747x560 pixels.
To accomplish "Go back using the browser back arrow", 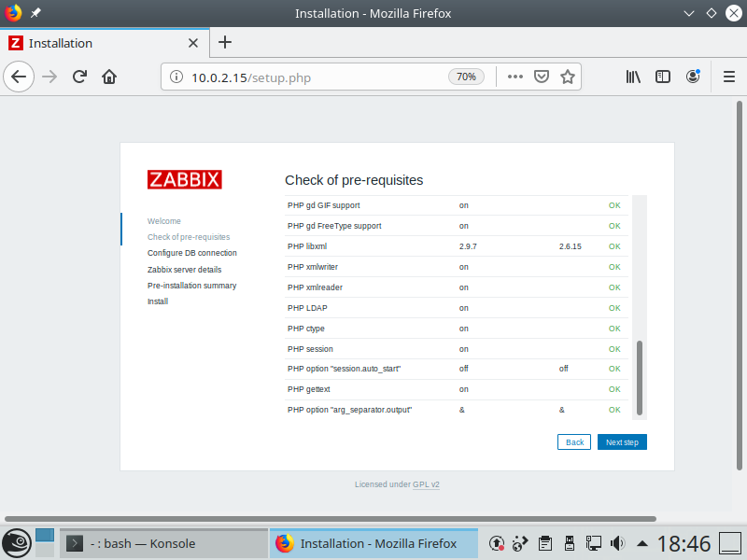I will click(x=19, y=77).
